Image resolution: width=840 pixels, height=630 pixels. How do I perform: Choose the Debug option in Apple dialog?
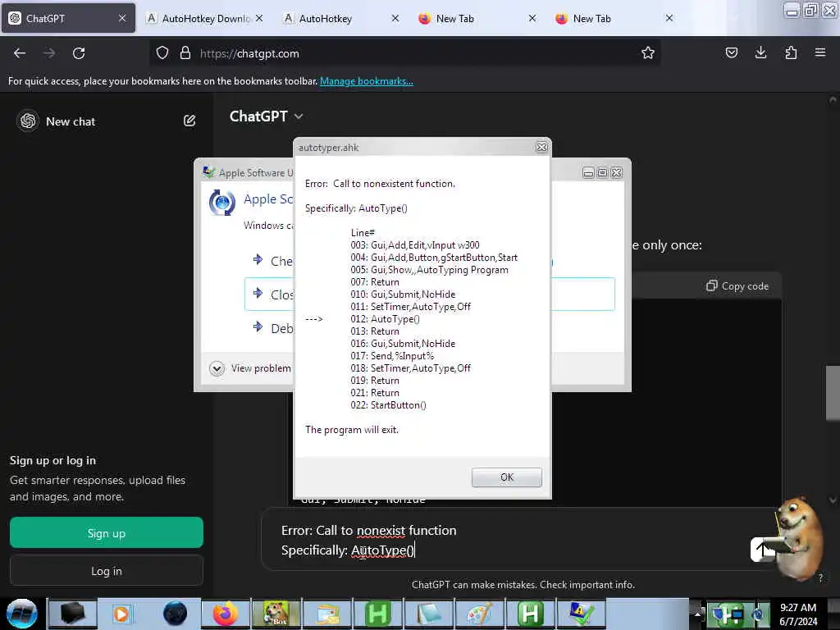272,328
